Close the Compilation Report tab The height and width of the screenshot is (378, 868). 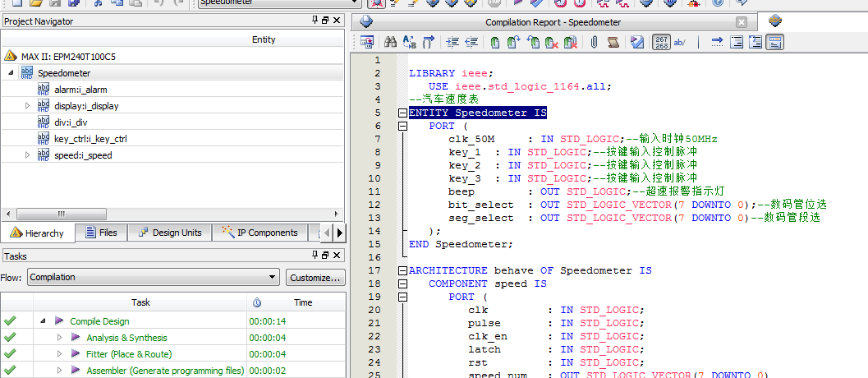742,22
